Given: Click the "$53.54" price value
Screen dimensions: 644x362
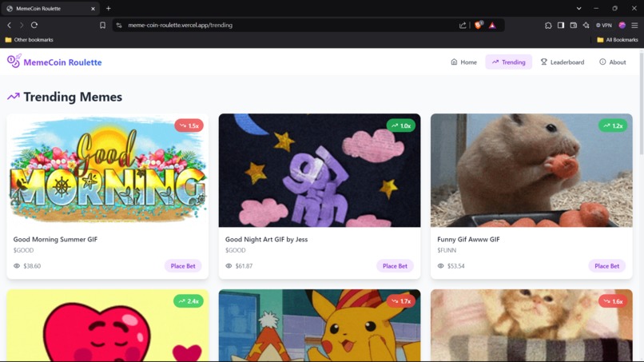Looking at the screenshot, I should (x=456, y=266).
